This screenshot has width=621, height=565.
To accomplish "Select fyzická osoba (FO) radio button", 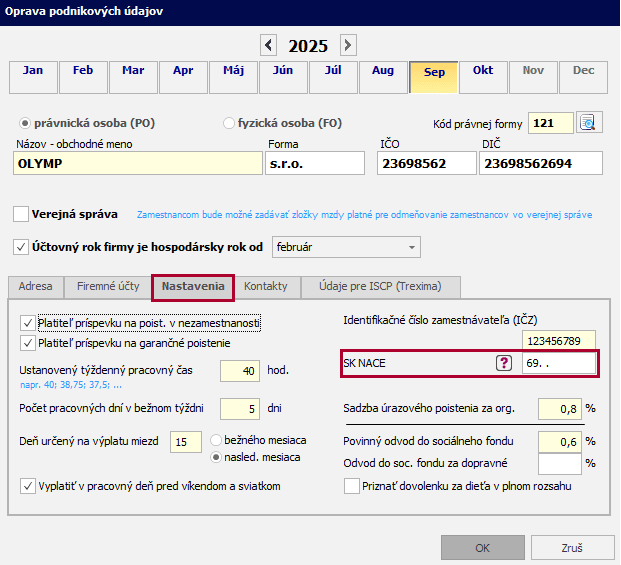I will (x=229, y=124).
